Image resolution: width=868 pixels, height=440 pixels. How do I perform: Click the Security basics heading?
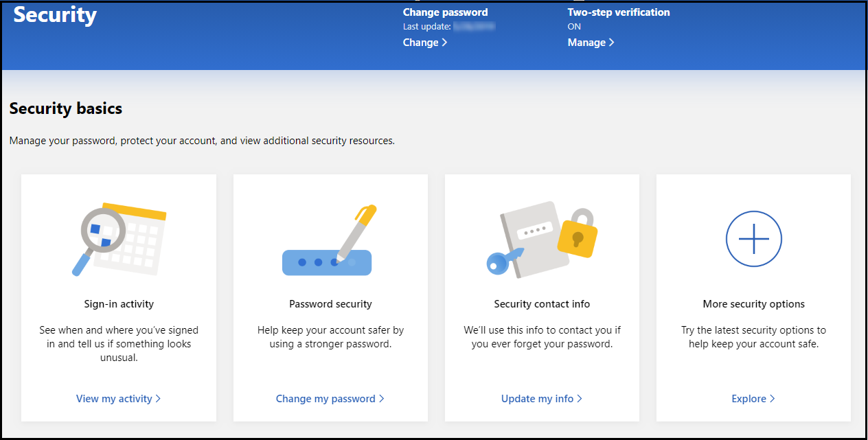click(66, 108)
